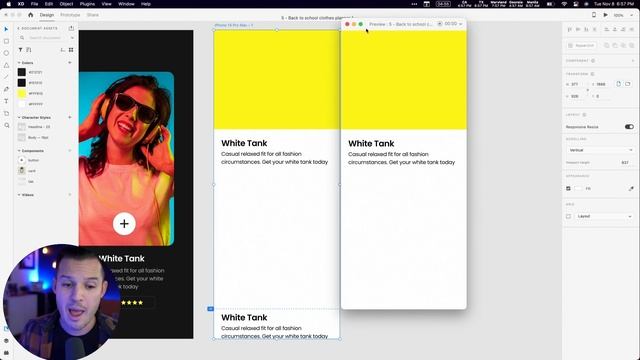Open the Apple menu
Viewport: 640px width, 360px height.
click(x=9, y=4)
